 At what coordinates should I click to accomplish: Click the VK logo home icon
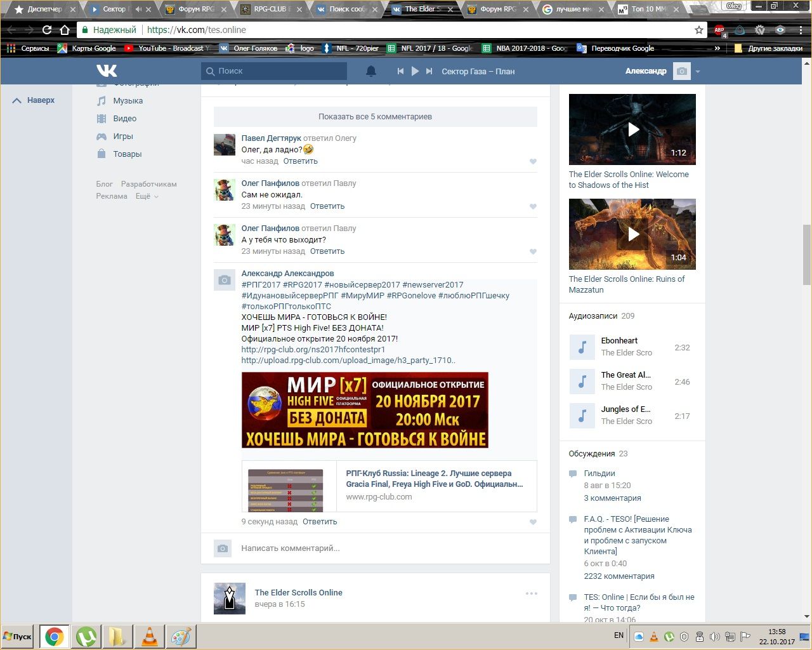tap(107, 71)
